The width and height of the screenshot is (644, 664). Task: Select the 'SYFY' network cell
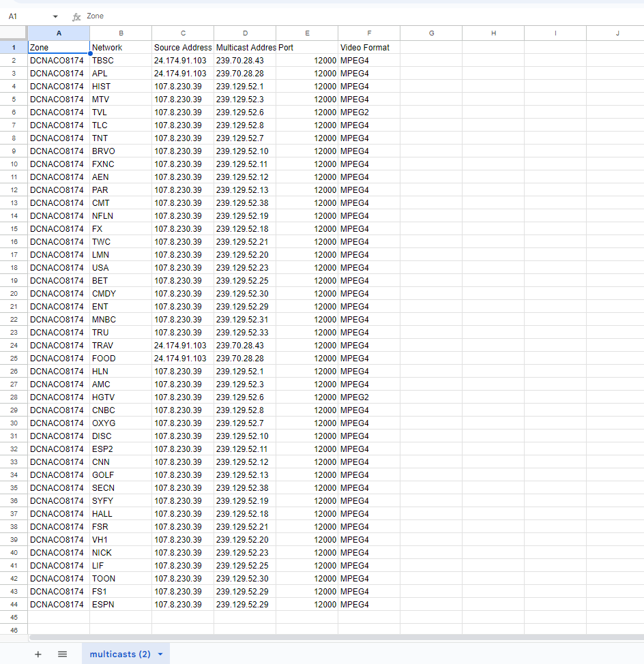121,501
